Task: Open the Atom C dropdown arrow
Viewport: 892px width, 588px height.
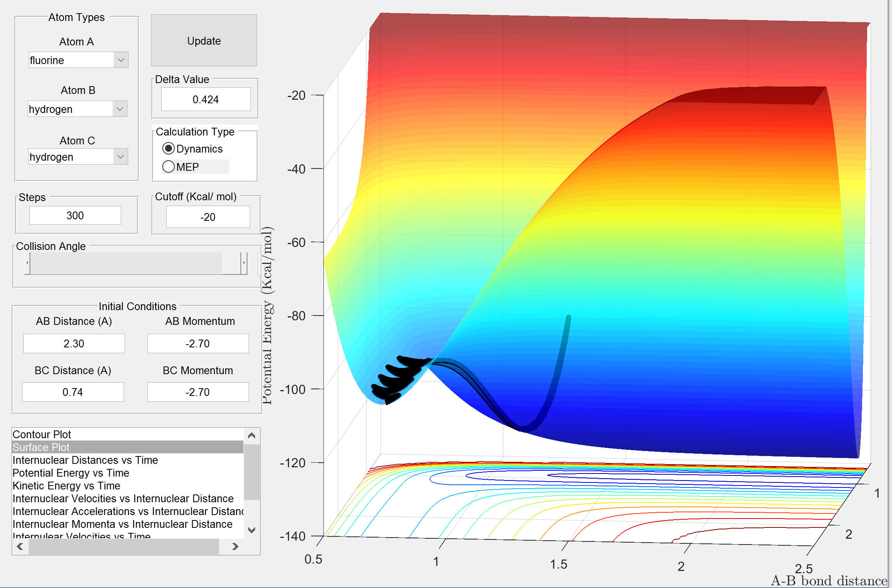Action: [120, 157]
